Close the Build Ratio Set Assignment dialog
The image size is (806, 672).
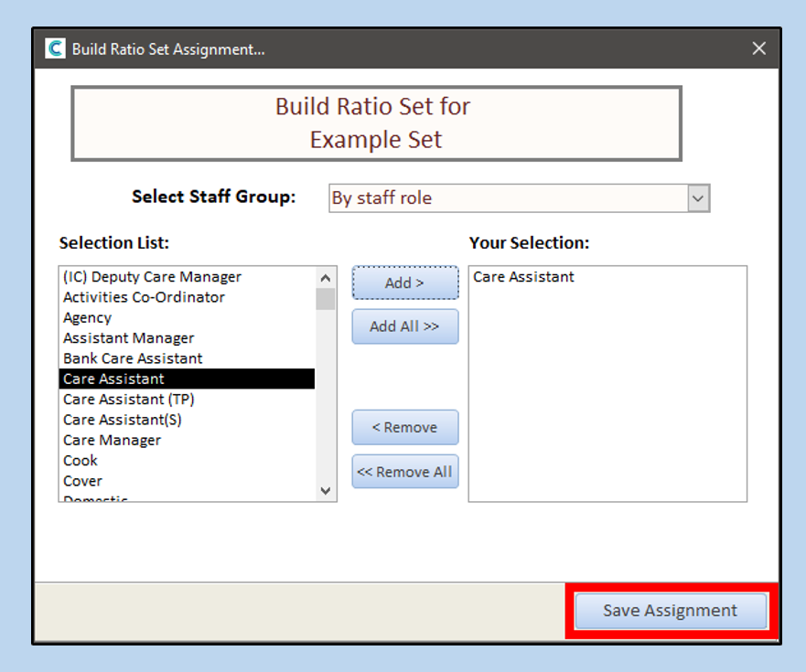point(758,49)
